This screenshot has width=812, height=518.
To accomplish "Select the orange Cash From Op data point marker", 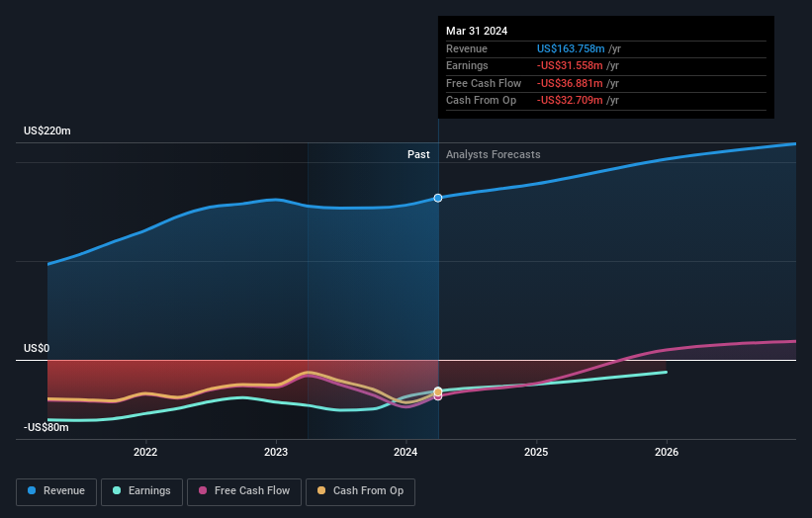I will point(438,391).
